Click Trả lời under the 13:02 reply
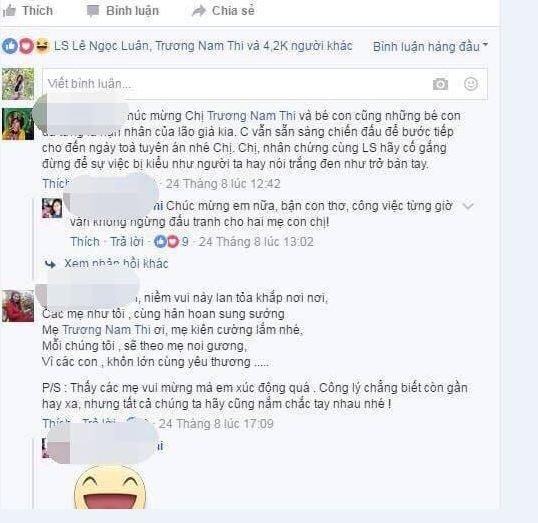Viewport: 538px width, 523px height. 127,242
